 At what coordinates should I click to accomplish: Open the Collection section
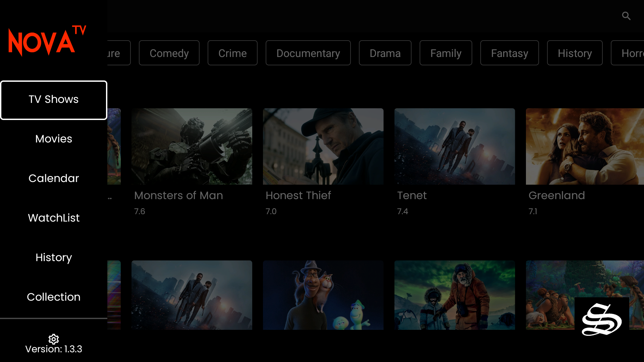[54, 297]
